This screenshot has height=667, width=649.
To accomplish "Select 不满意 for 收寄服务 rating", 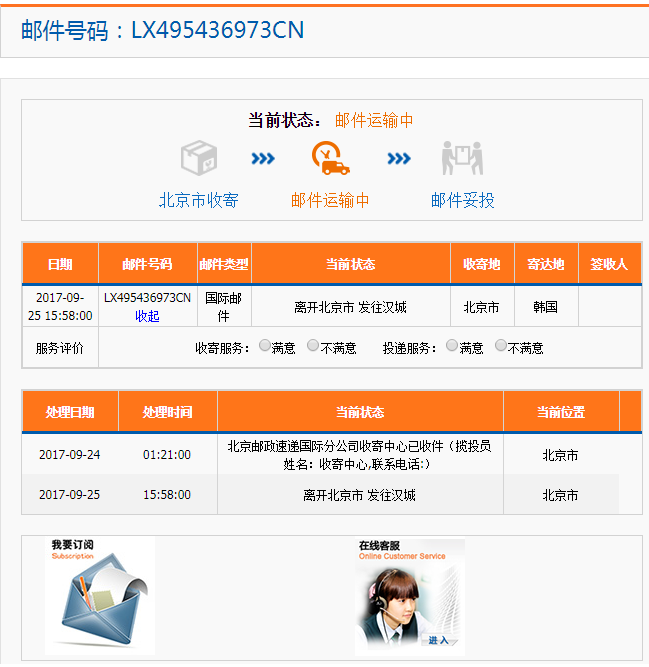I will click(x=313, y=346).
